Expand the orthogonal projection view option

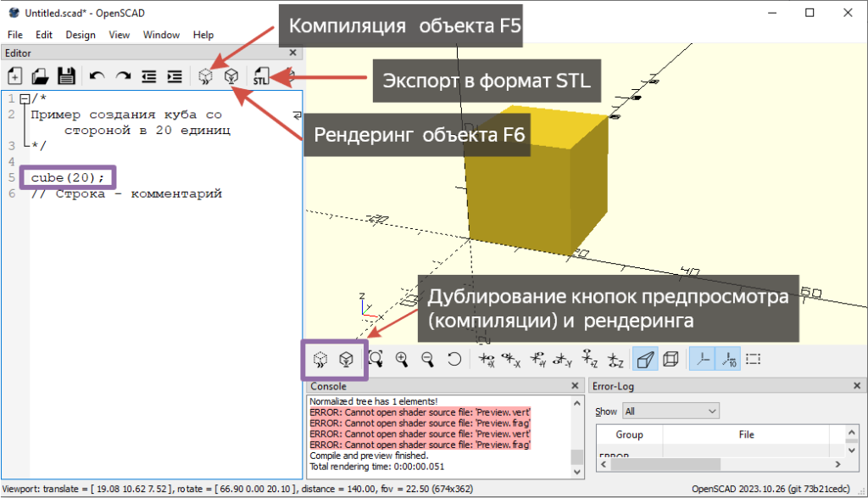670,359
